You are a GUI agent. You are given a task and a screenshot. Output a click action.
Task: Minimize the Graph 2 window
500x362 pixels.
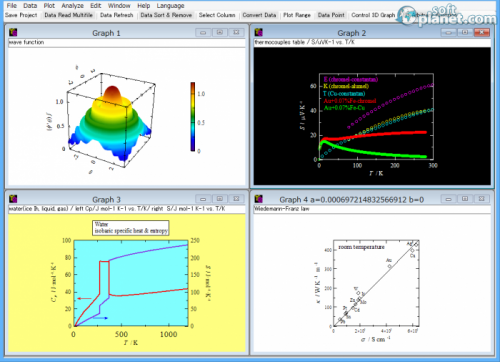(x=448, y=32)
